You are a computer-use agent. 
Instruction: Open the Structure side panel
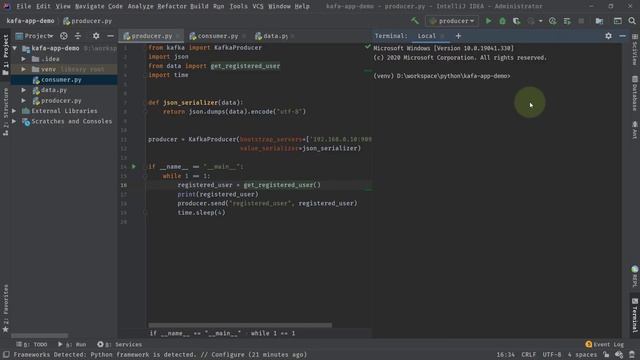click(5, 112)
